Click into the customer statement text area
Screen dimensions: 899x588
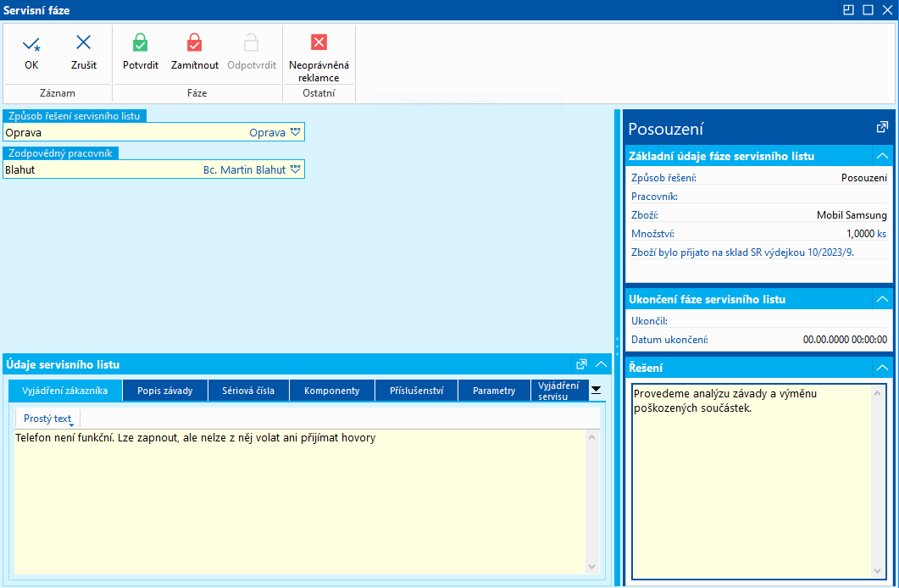[x=300, y=502]
